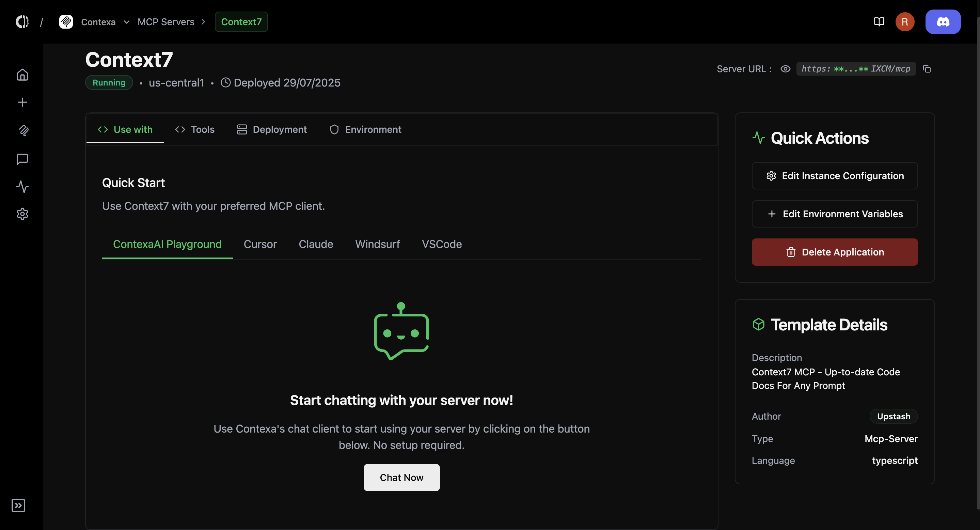Reveal server URL with eye icon
Screen dimensions: 980x530
point(785,69)
